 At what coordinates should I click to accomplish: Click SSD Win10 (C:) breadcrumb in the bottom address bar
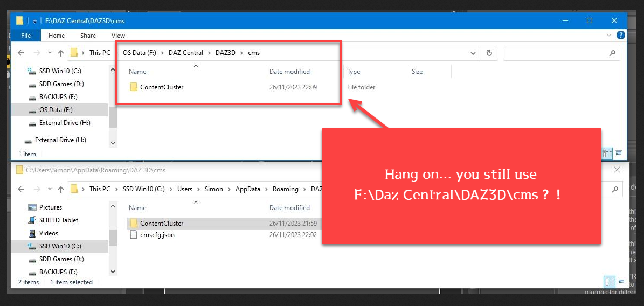[x=144, y=189]
